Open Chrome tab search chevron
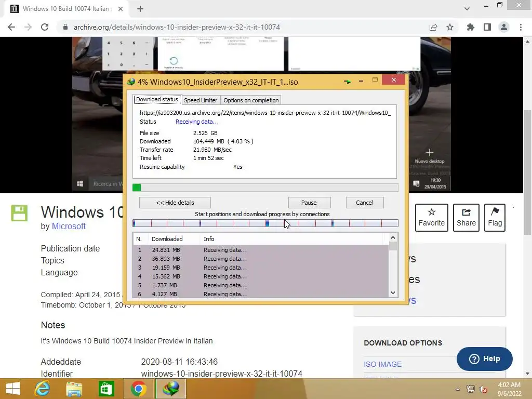The height and width of the screenshot is (399, 532). pyautogui.click(x=467, y=9)
